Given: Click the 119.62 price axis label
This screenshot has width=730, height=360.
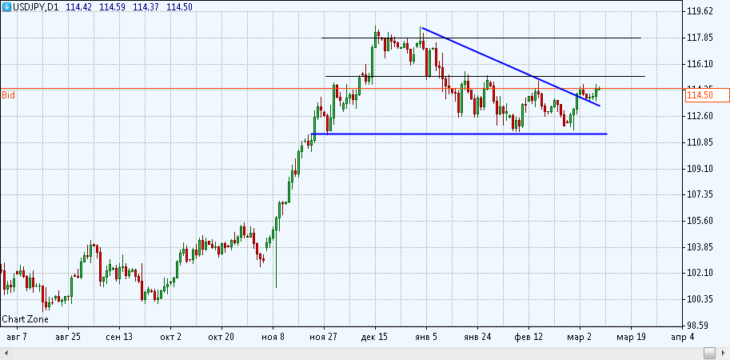Looking at the screenshot, I should click(x=700, y=11).
